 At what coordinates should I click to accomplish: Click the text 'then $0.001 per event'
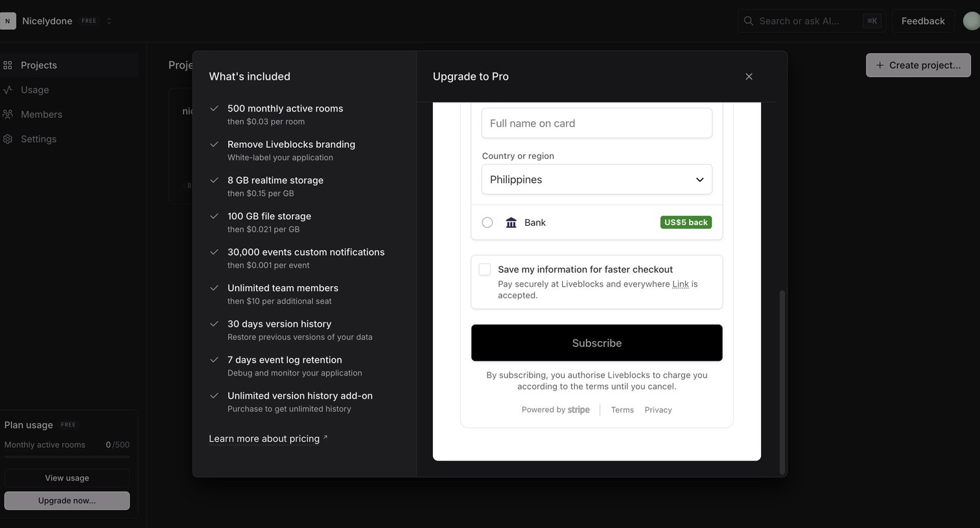[x=268, y=265]
